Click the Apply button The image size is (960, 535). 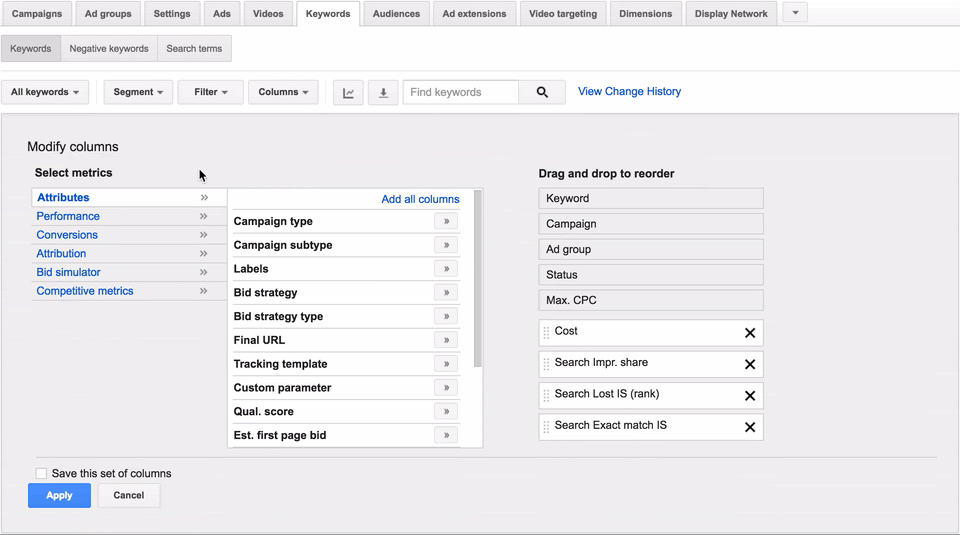(59, 495)
